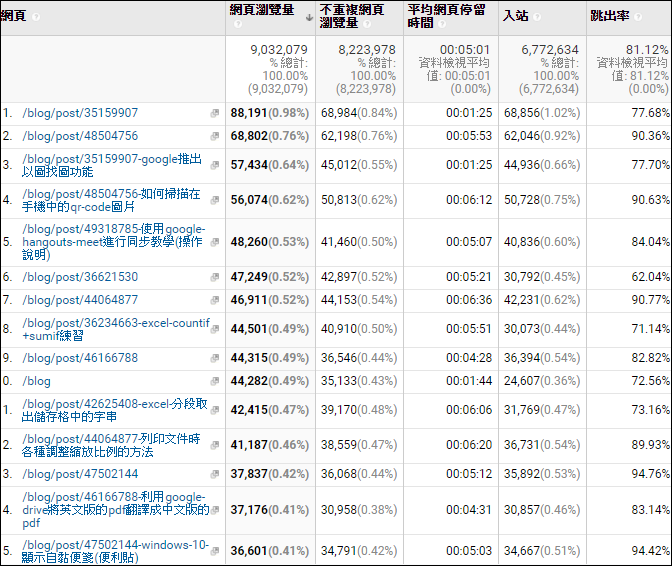
Task: Open external link icon for 48504756-如何掃描 row
Action: pyautogui.click(x=215, y=200)
